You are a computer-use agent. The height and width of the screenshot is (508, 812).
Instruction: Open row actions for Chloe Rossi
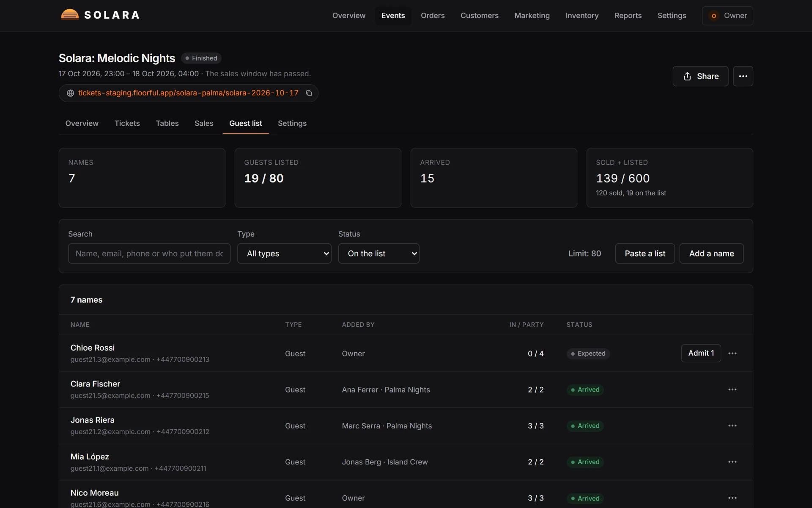click(x=732, y=353)
